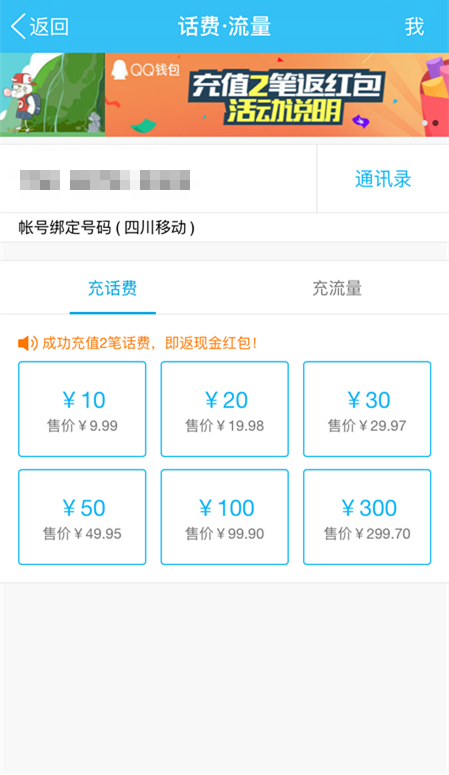Select the ¥10 recharge option
The height and width of the screenshot is (775, 449).
click(82, 409)
